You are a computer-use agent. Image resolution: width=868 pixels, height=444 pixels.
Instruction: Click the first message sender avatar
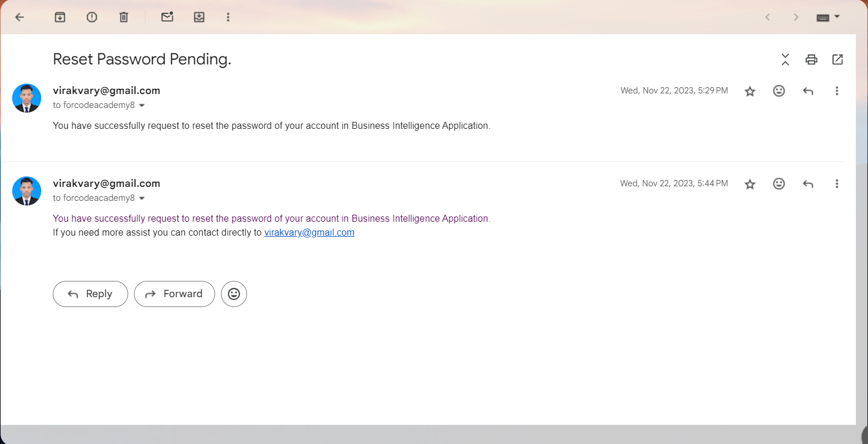click(27, 98)
